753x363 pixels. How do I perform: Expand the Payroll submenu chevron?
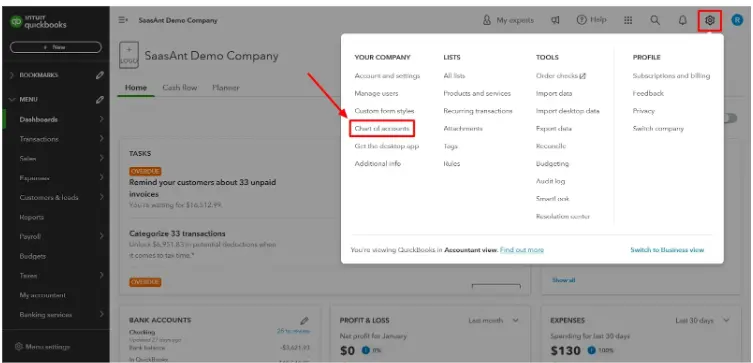101,236
